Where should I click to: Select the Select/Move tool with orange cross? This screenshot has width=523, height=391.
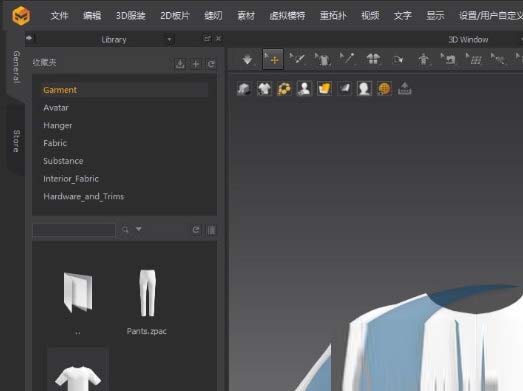tap(273, 59)
